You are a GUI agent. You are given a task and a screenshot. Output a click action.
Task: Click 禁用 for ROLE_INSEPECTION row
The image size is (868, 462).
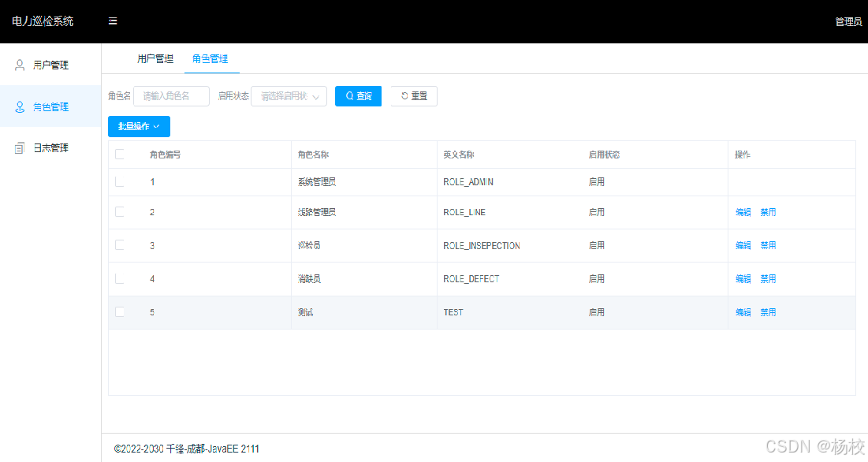point(768,245)
